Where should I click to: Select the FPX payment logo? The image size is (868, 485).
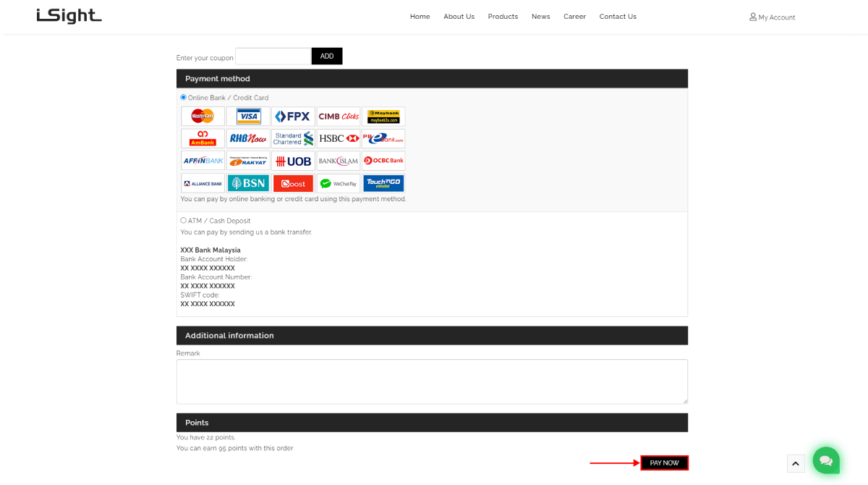click(x=293, y=116)
